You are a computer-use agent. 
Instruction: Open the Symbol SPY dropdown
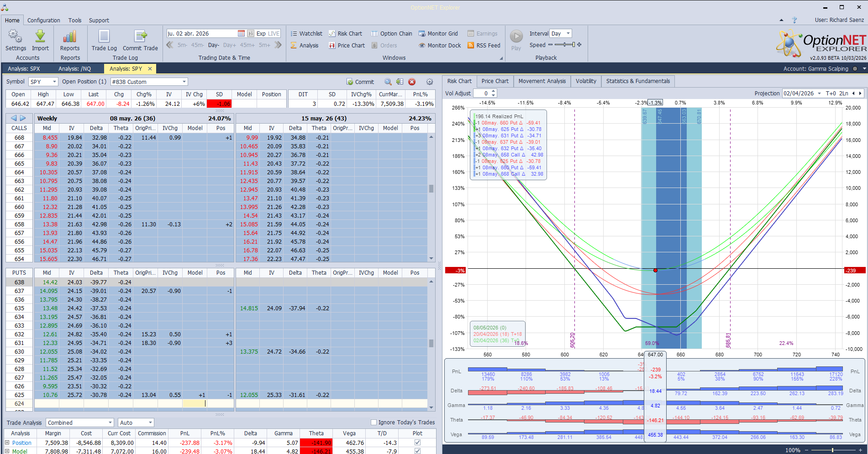coord(55,82)
